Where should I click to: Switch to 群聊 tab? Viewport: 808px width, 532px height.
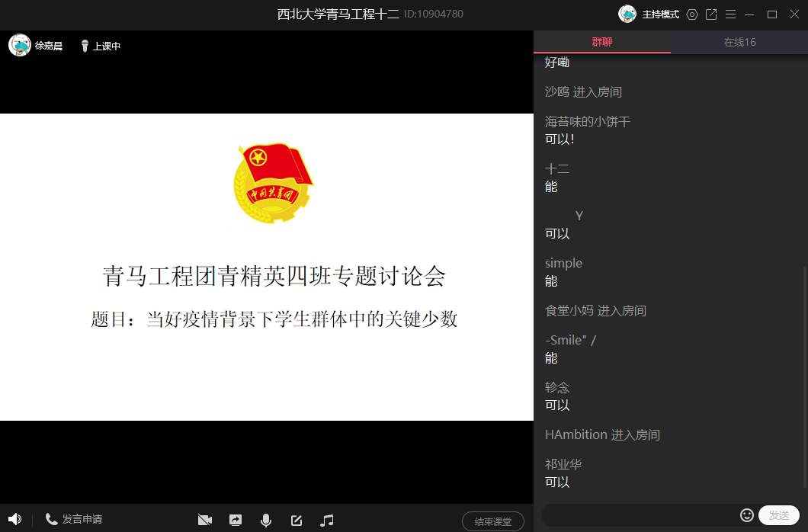tap(602, 42)
